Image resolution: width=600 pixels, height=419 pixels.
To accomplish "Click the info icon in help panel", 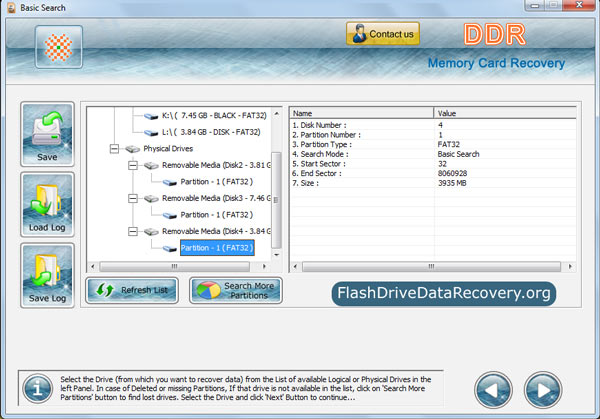I will (38, 389).
